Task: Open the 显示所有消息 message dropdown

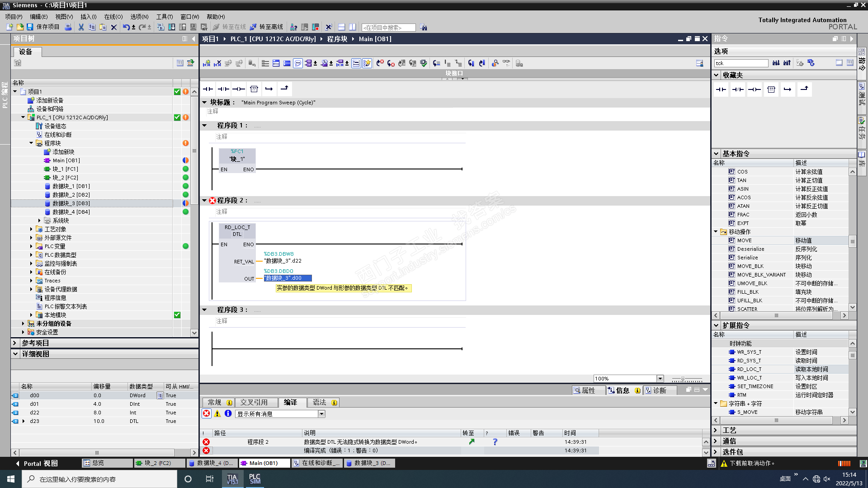Action: 321,414
